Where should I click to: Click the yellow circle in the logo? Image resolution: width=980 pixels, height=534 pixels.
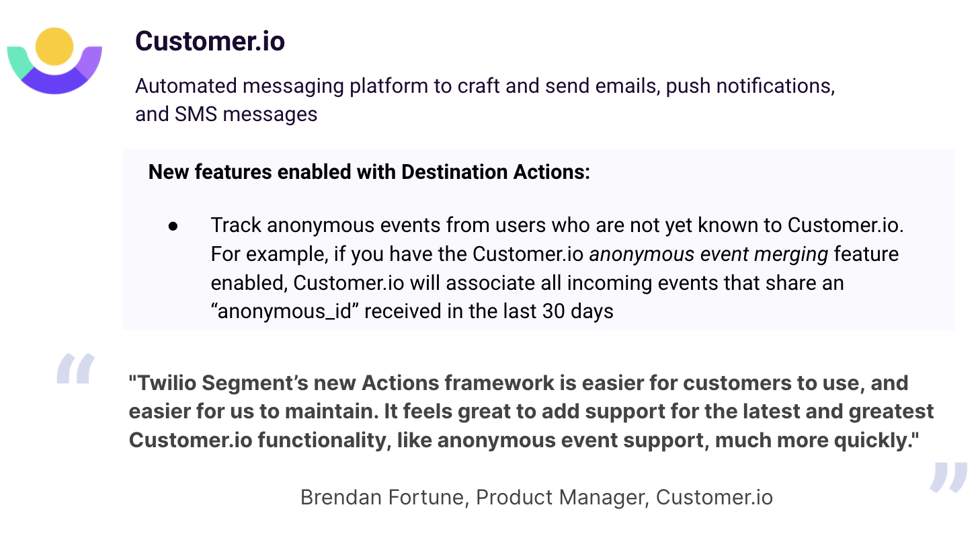(x=54, y=46)
